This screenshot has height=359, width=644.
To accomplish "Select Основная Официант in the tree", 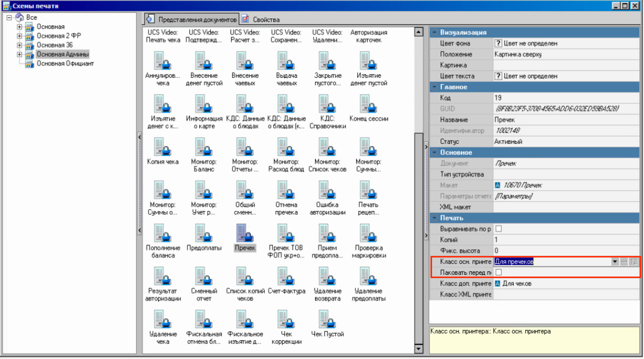I will (65, 64).
